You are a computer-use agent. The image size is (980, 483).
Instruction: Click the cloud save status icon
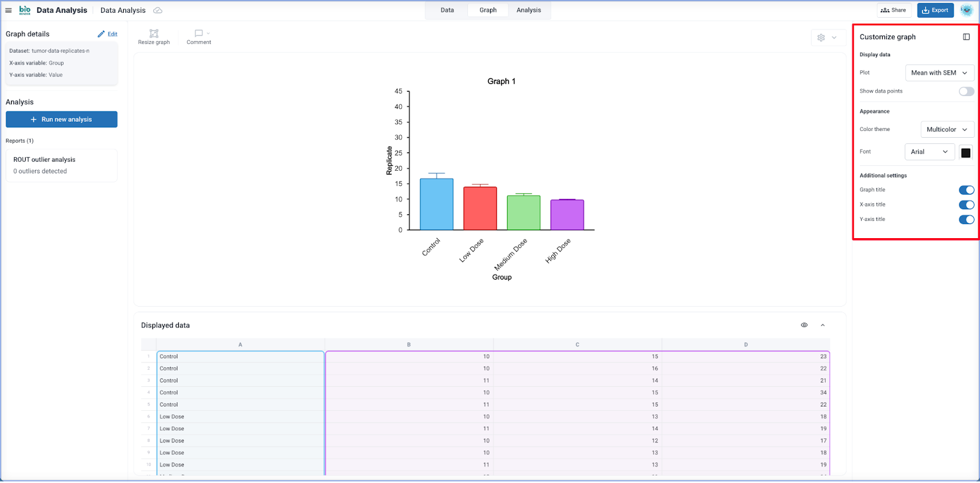(x=158, y=10)
